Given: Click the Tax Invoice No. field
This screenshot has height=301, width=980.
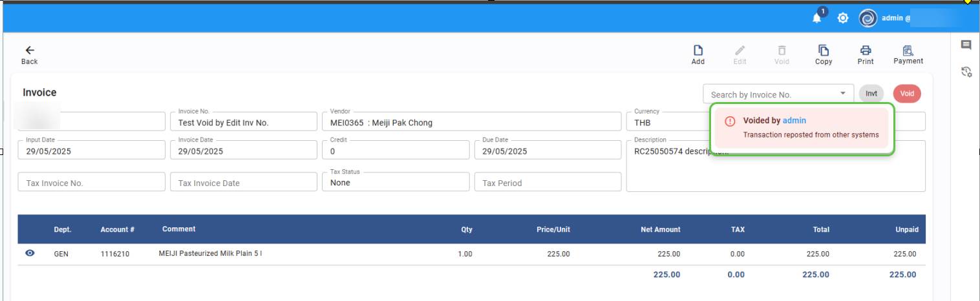Looking at the screenshot, I should (91, 183).
